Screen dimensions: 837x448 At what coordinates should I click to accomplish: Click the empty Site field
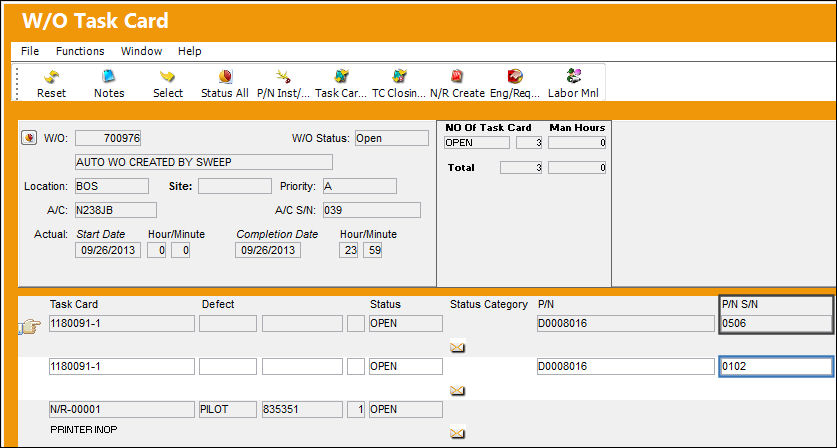click(x=235, y=186)
